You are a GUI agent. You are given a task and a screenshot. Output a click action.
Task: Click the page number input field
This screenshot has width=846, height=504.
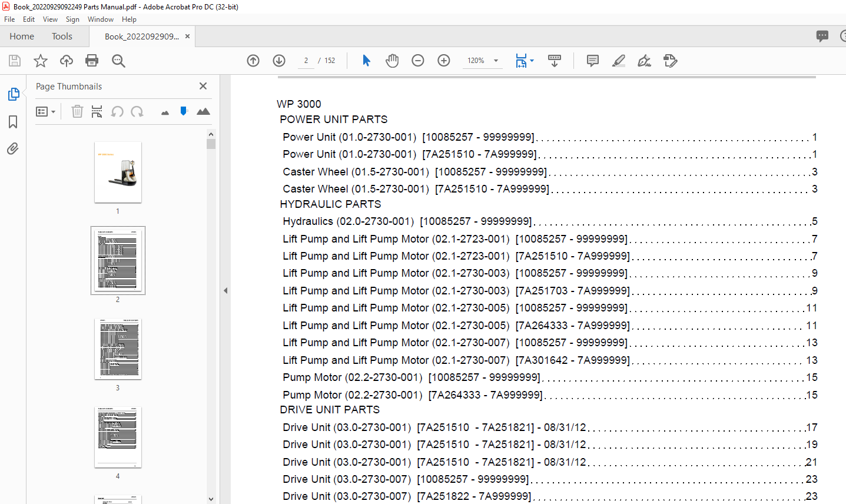click(x=306, y=61)
